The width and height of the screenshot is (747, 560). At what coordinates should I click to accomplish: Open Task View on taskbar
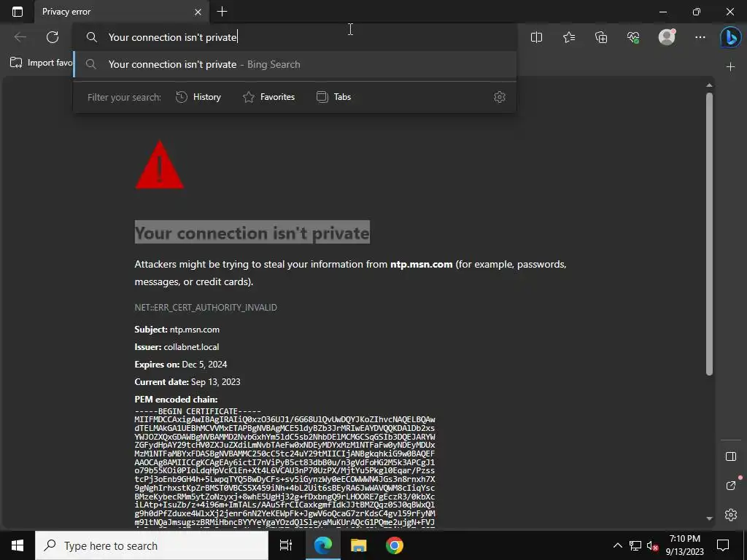point(286,545)
